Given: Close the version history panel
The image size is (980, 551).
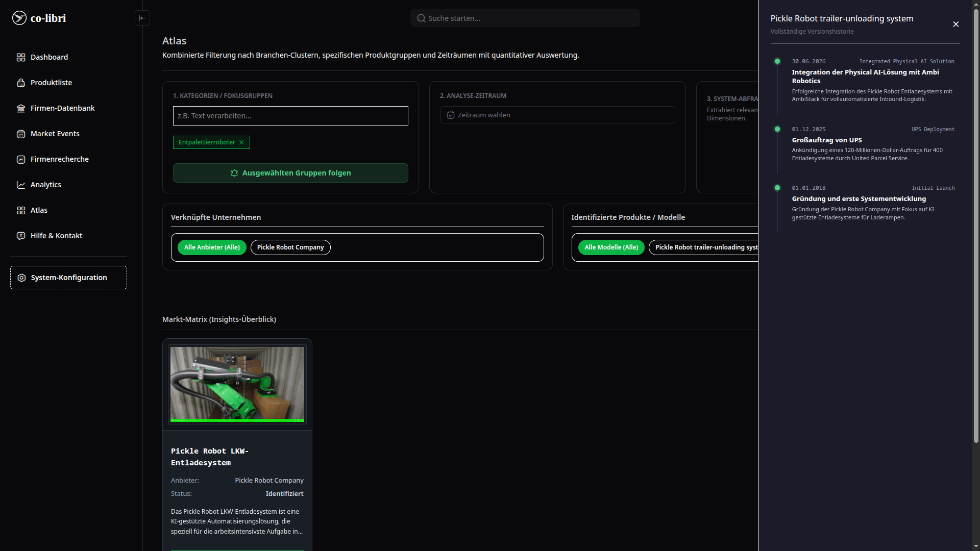Looking at the screenshot, I should (x=956, y=24).
